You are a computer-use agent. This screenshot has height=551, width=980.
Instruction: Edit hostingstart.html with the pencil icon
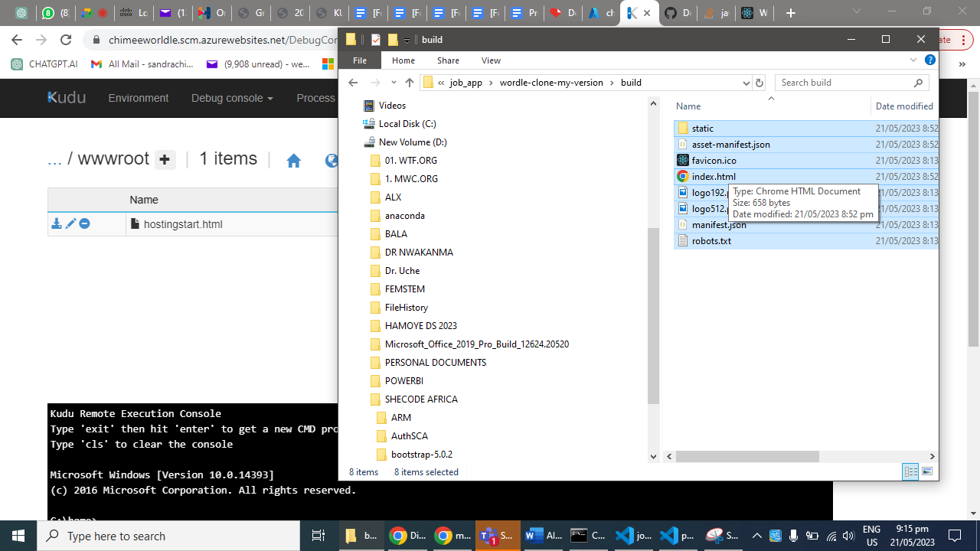(70, 223)
